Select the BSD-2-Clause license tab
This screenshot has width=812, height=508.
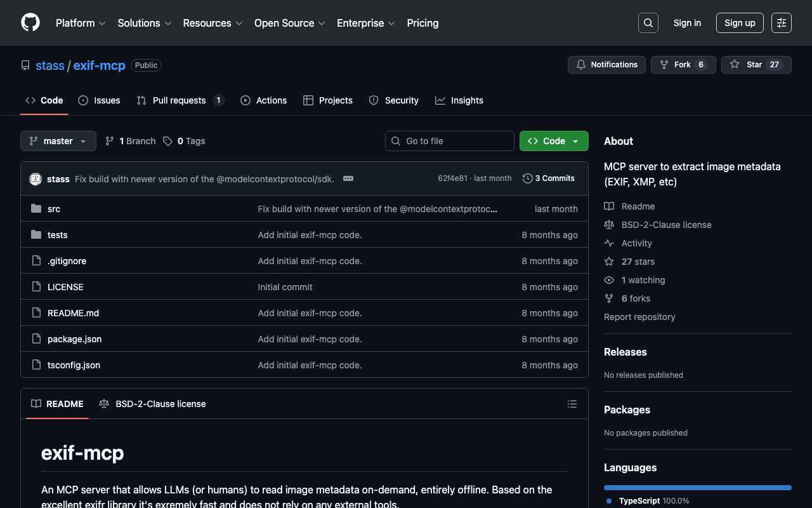pos(153,404)
